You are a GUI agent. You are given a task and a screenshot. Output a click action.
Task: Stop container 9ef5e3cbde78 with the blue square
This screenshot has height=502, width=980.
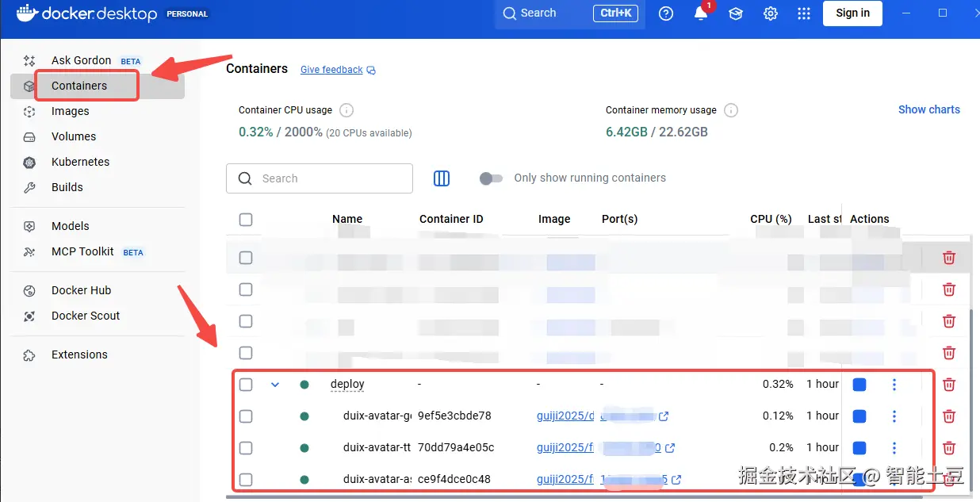pos(859,416)
